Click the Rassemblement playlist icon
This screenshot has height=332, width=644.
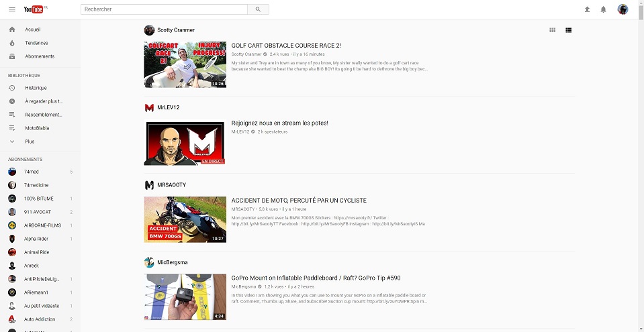12,115
